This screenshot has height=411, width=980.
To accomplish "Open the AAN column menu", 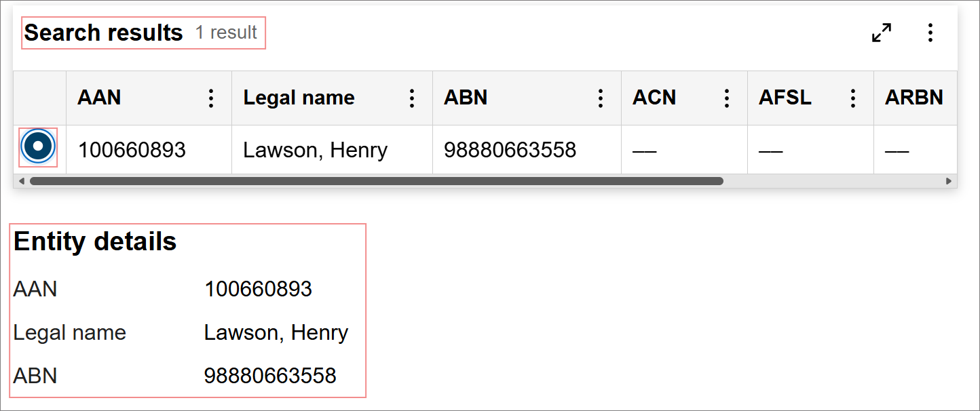I will click(x=211, y=98).
